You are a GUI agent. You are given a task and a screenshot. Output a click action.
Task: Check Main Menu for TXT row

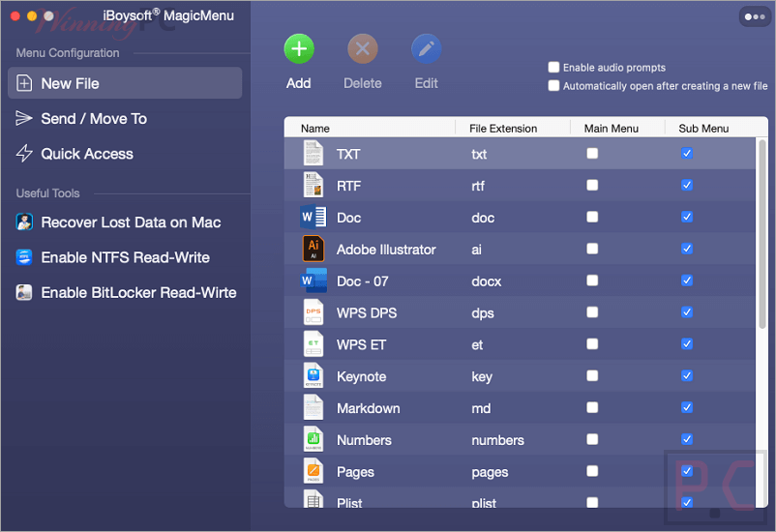coord(592,154)
